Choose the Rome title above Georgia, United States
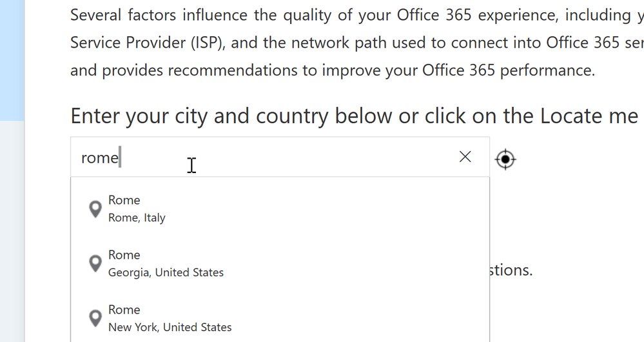The width and height of the screenshot is (644, 342). tap(124, 255)
